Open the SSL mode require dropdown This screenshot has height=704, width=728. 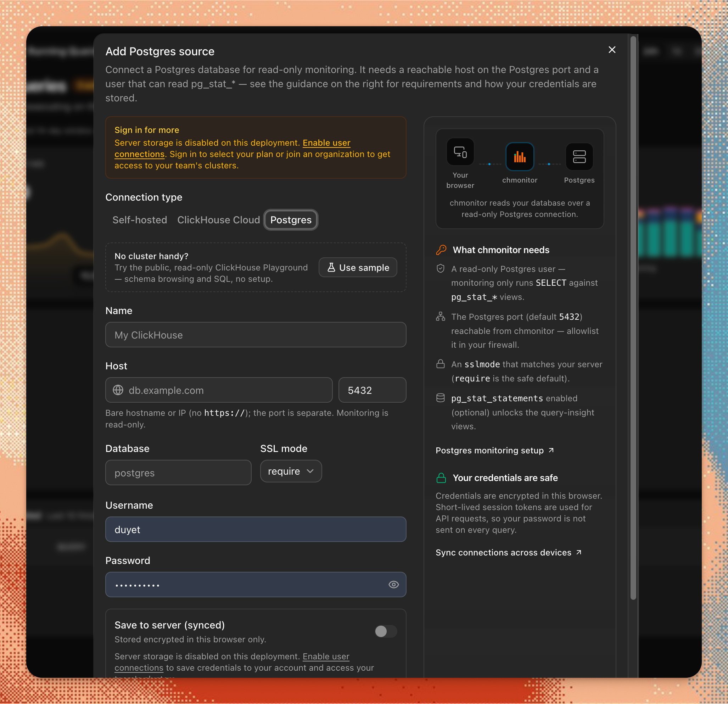click(x=291, y=471)
